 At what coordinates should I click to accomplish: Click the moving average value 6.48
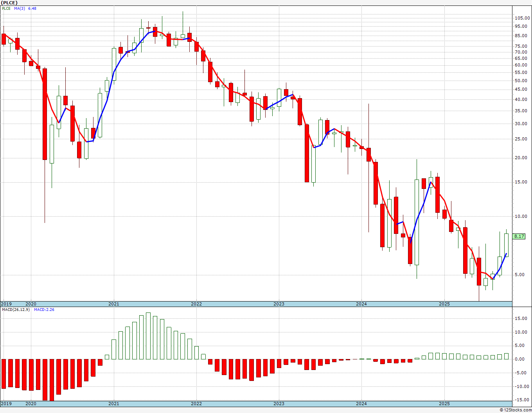point(32,9)
